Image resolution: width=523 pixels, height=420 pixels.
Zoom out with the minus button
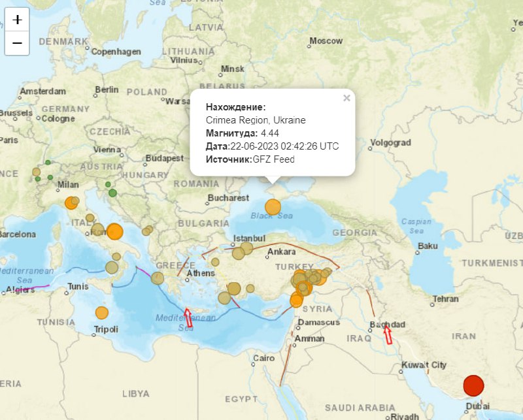pos(17,43)
